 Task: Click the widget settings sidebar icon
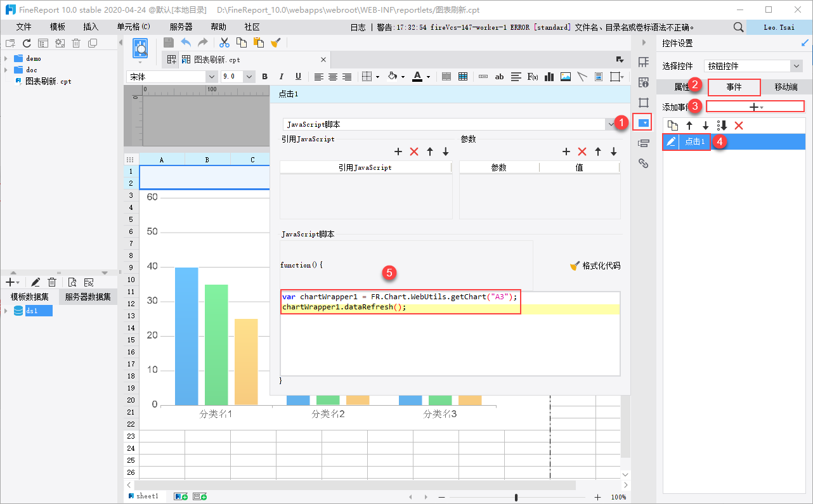pos(644,122)
